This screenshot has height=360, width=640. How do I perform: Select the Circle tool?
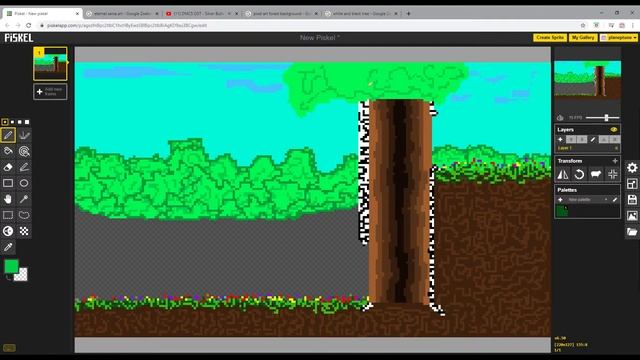24,183
